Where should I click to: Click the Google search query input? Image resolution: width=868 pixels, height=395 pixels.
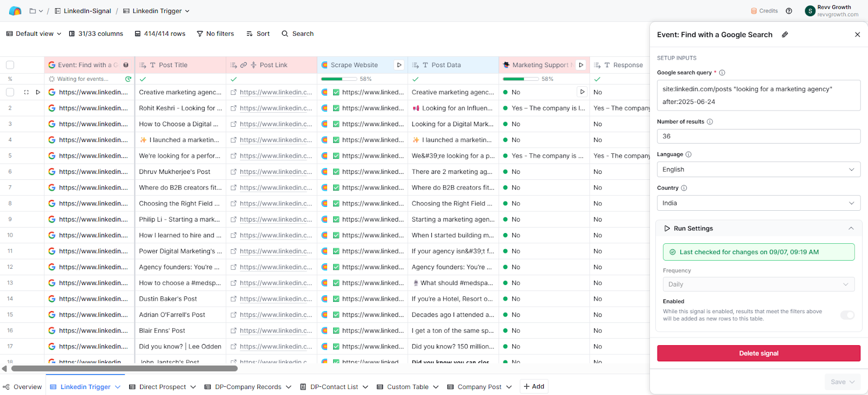[758, 95]
